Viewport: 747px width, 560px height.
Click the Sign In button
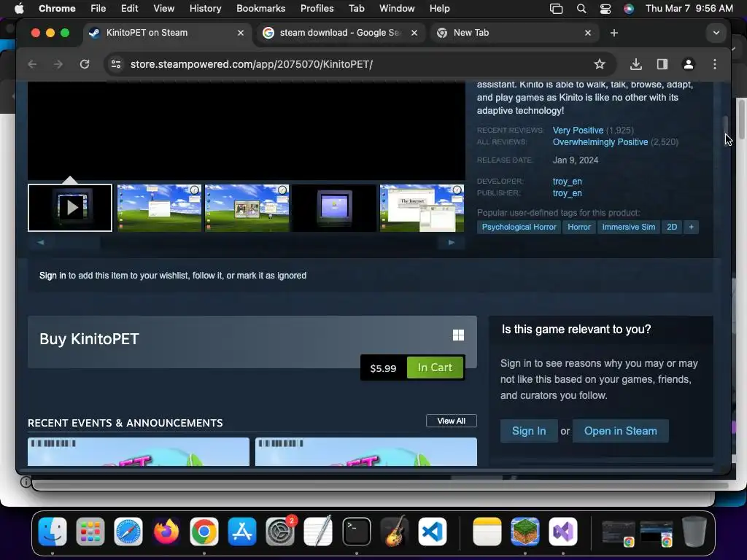click(529, 431)
